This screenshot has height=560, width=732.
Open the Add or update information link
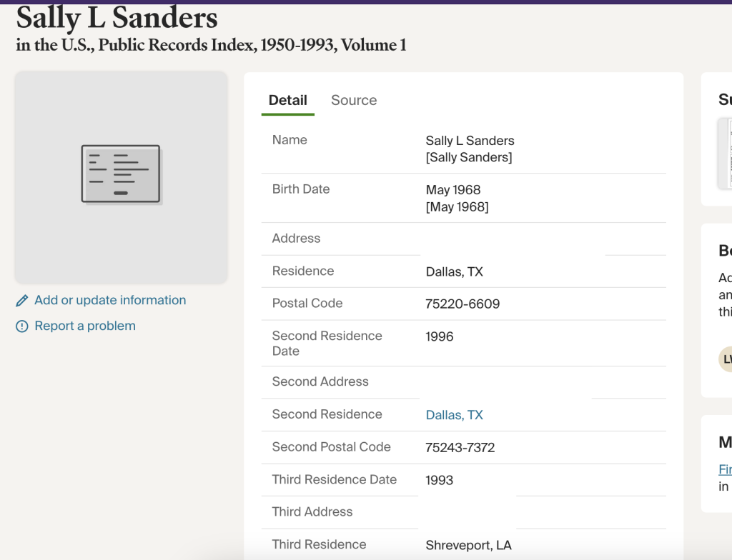110,300
